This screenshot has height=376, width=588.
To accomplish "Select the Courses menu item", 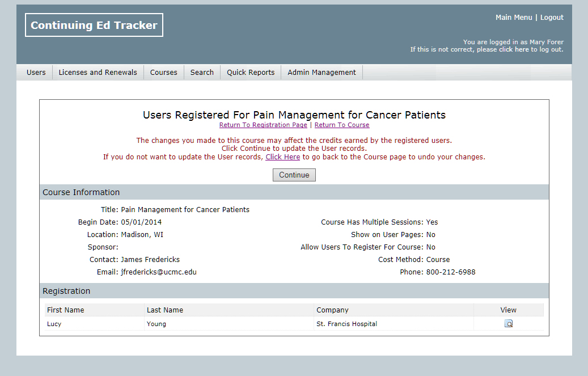I will tap(163, 73).
